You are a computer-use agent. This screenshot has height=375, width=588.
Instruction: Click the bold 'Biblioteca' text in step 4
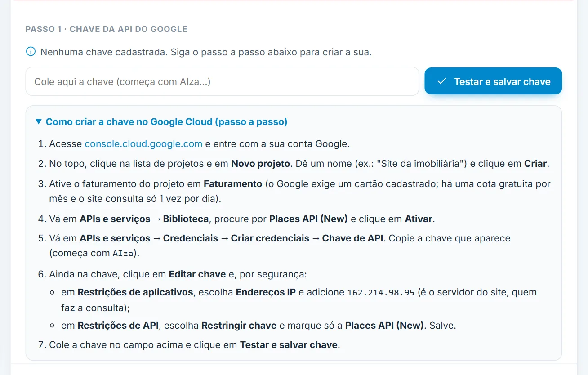coord(186,219)
